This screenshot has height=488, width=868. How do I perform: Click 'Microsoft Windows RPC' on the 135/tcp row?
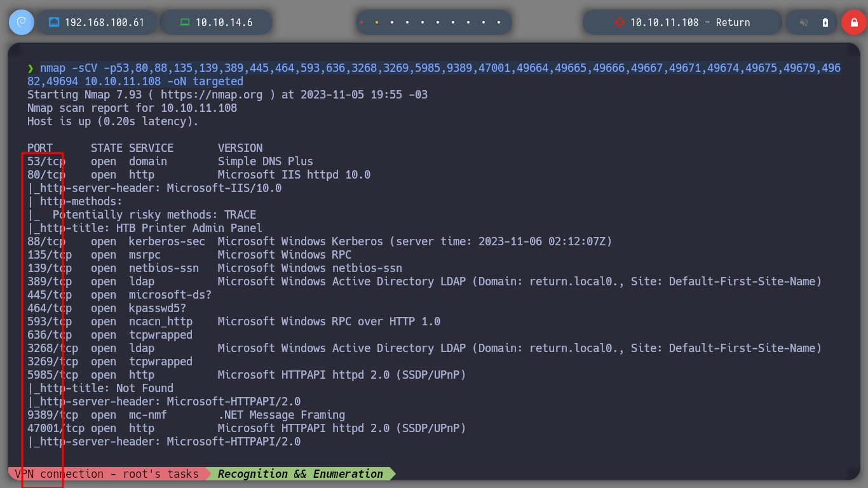[x=285, y=255]
